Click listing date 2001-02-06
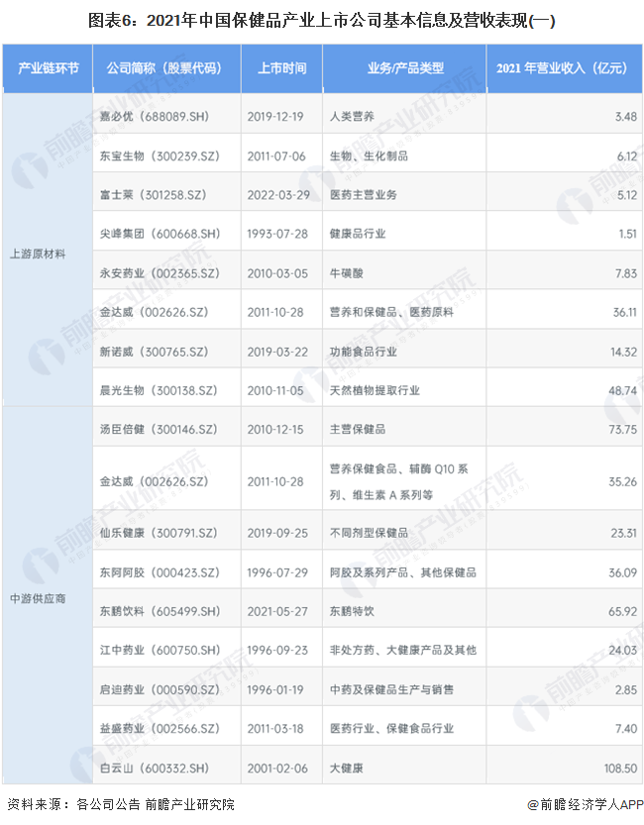This screenshot has height=825, width=644. (x=277, y=769)
